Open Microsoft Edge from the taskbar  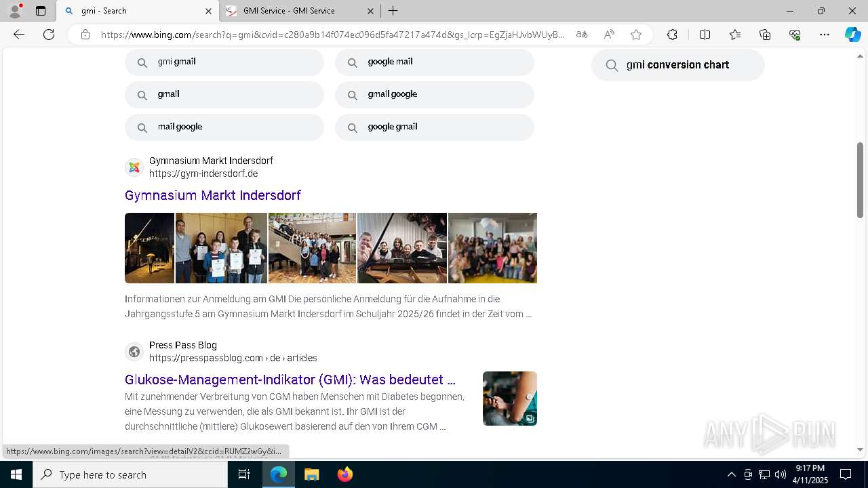pyautogui.click(x=279, y=474)
